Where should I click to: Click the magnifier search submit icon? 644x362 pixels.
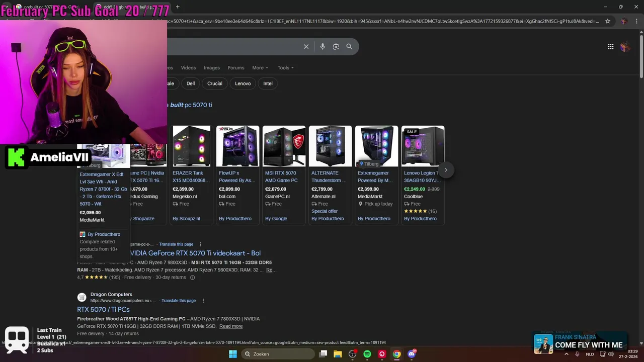349,47
